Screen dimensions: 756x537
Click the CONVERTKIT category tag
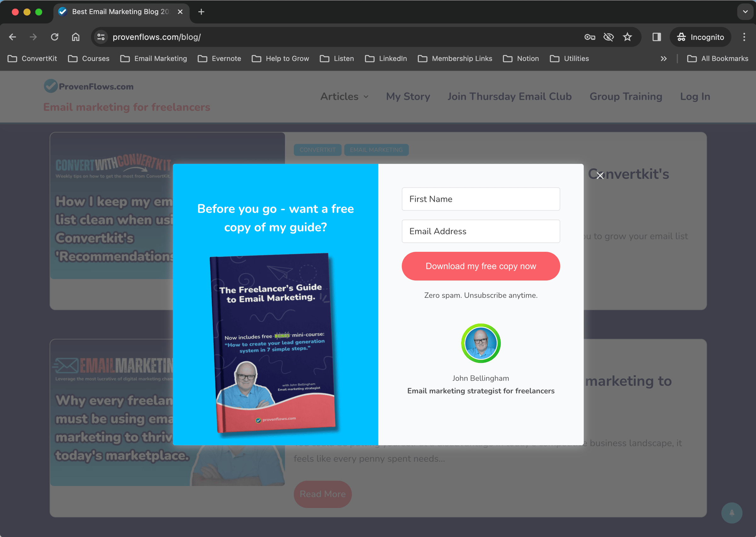click(x=317, y=150)
